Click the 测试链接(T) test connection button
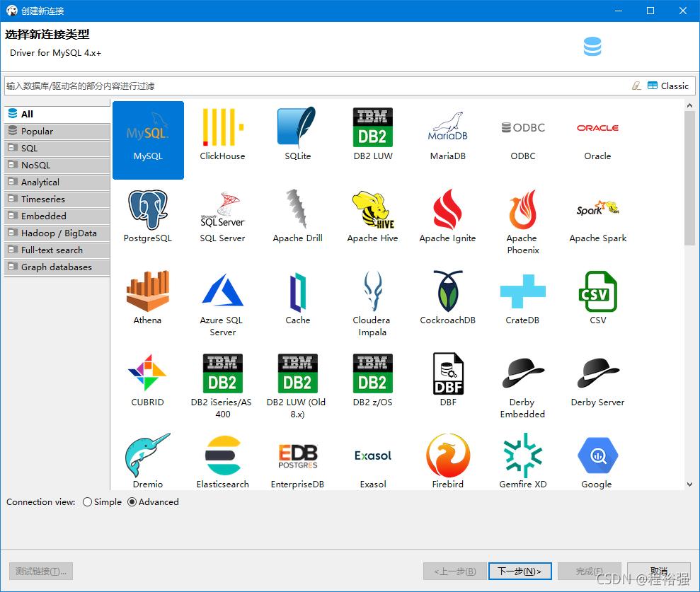The image size is (700, 592). pos(41,571)
